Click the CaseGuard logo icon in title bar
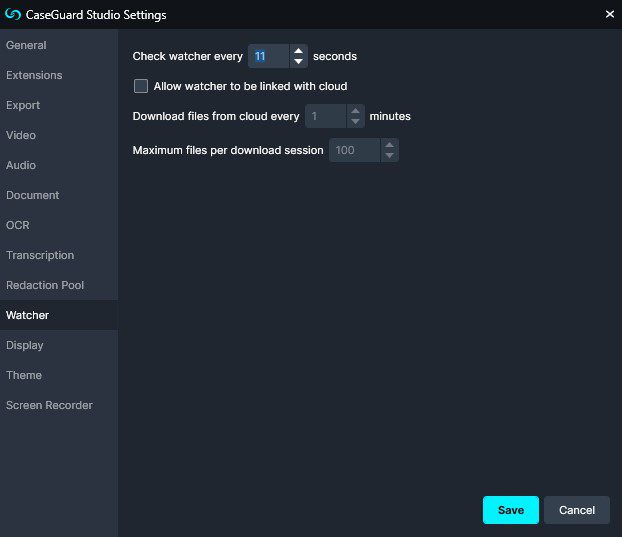 13,14
